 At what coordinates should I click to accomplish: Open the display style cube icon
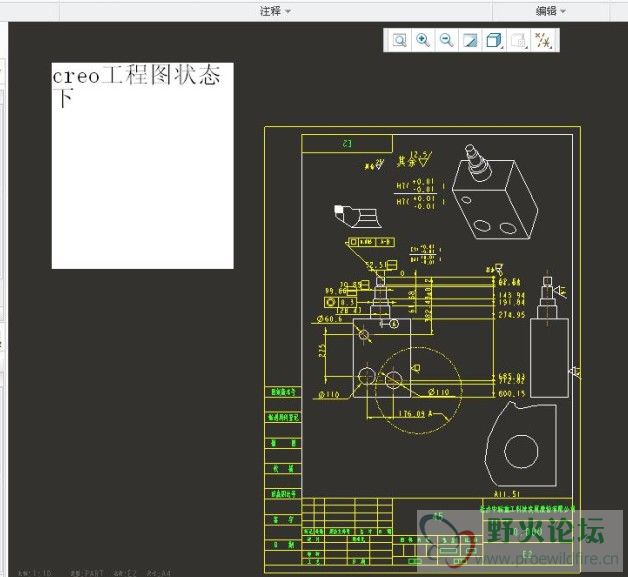[x=494, y=40]
